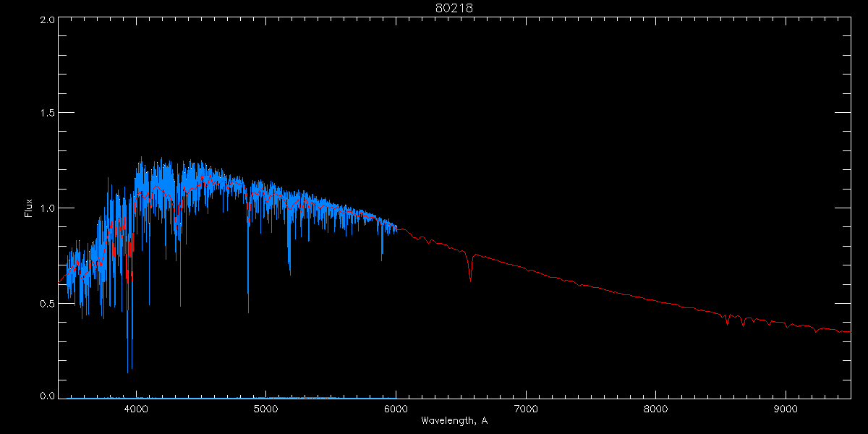868x434 pixels.
Task: Select the Wavelength, A x-axis label
Action: pos(454,420)
